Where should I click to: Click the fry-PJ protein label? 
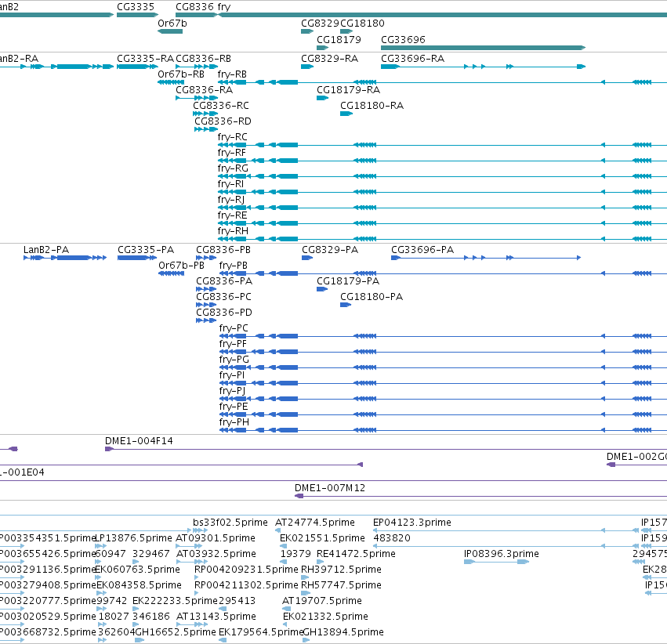pos(232,392)
